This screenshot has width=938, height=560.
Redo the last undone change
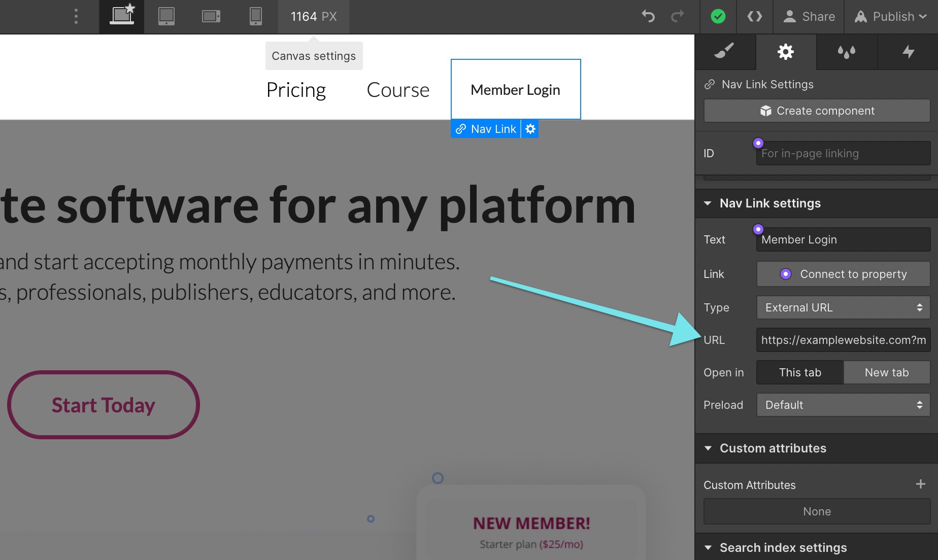(678, 17)
